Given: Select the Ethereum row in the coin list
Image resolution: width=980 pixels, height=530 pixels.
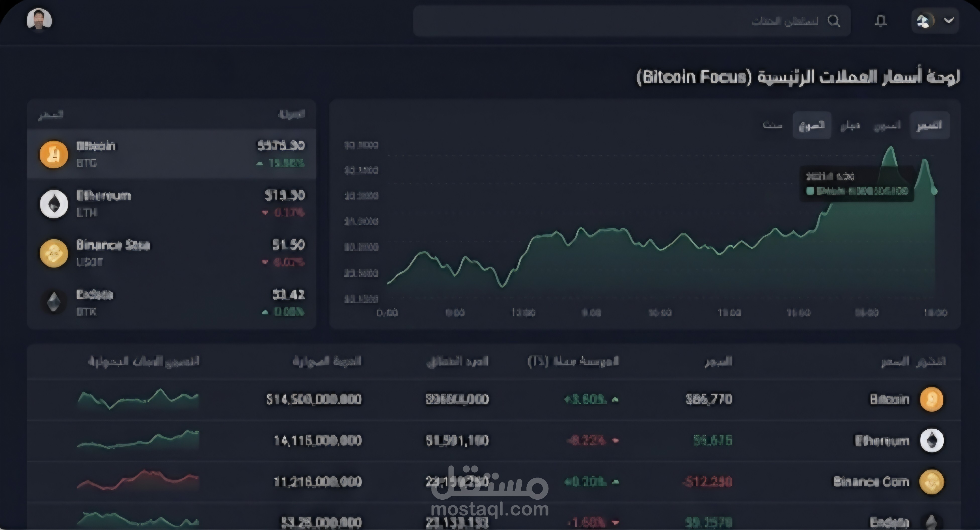Looking at the screenshot, I should coord(172,204).
